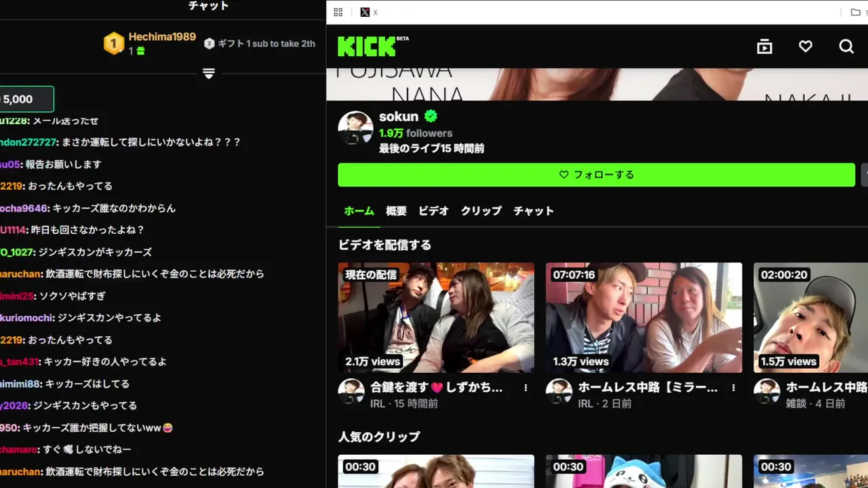Click the ギフト 1 sub to take 2th text
868x488 pixels.
coord(267,43)
